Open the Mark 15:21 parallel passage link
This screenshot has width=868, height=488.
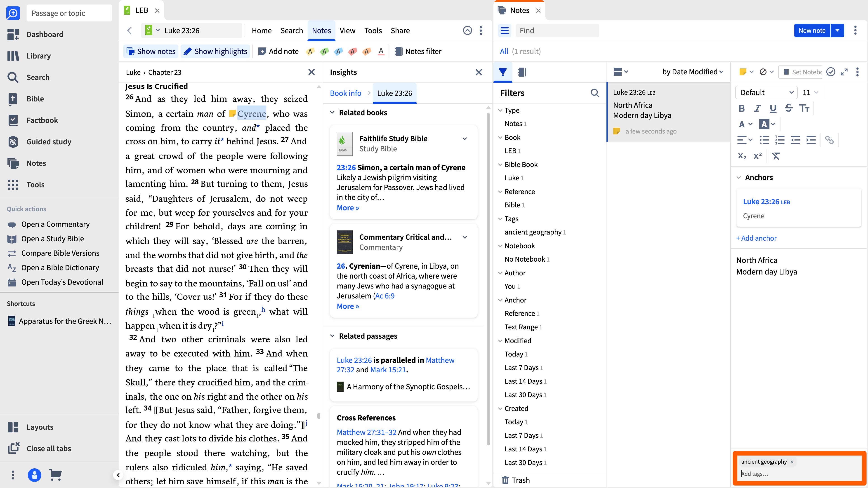(x=388, y=370)
